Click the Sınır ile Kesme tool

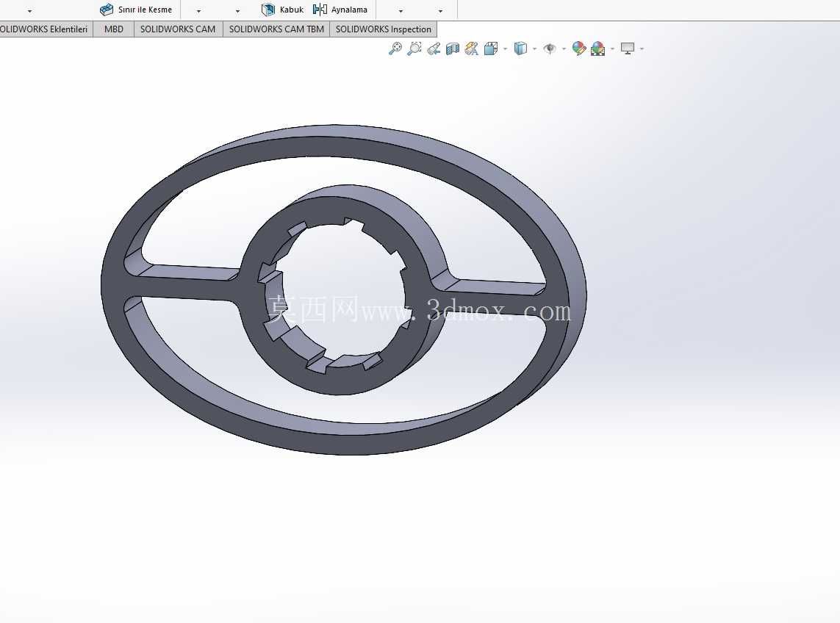click(x=136, y=10)
